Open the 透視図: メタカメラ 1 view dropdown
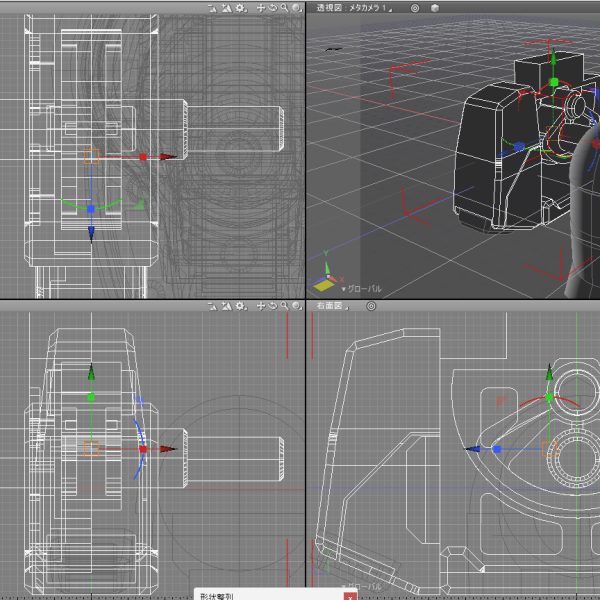This screenshot has width=600, height=600. 354,8
